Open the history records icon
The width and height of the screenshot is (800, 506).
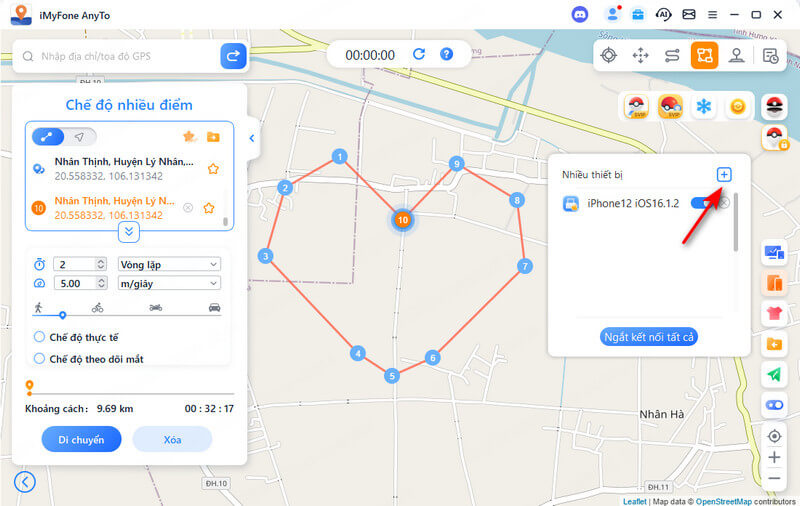pos(770,56)
